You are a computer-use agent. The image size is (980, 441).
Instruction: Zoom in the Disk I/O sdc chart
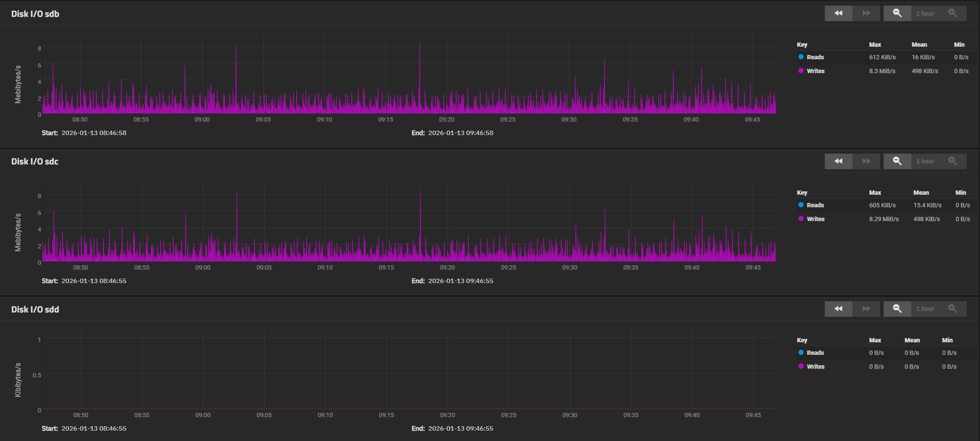(952, 161)
